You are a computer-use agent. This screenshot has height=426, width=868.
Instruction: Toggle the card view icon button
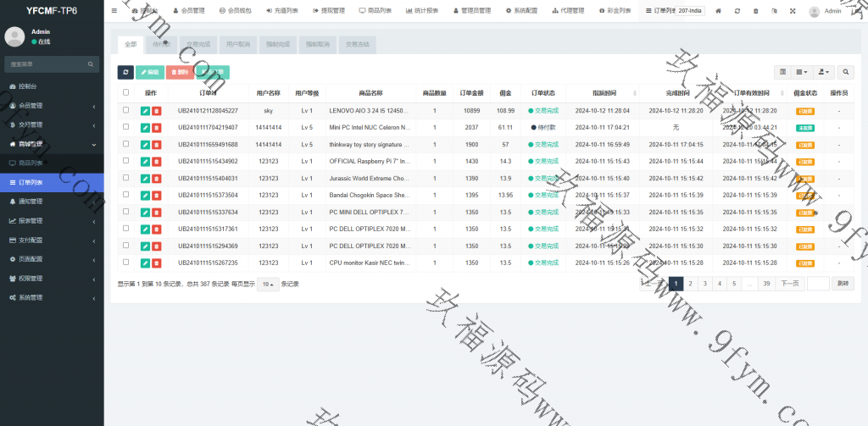coord(782,73)
